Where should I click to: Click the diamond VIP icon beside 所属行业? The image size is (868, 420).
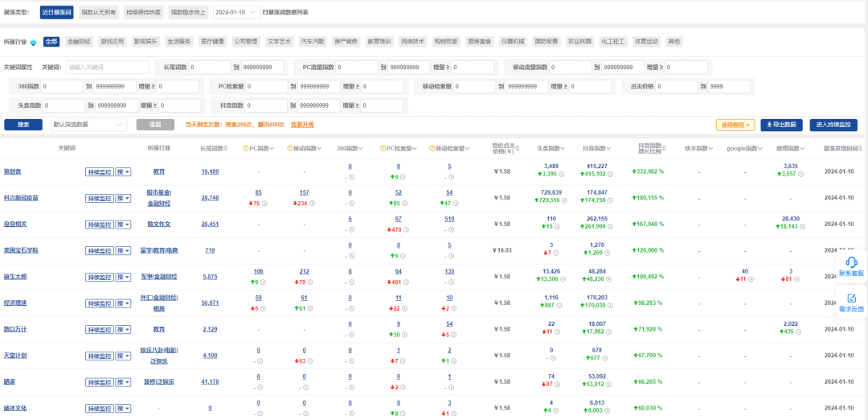33,42
